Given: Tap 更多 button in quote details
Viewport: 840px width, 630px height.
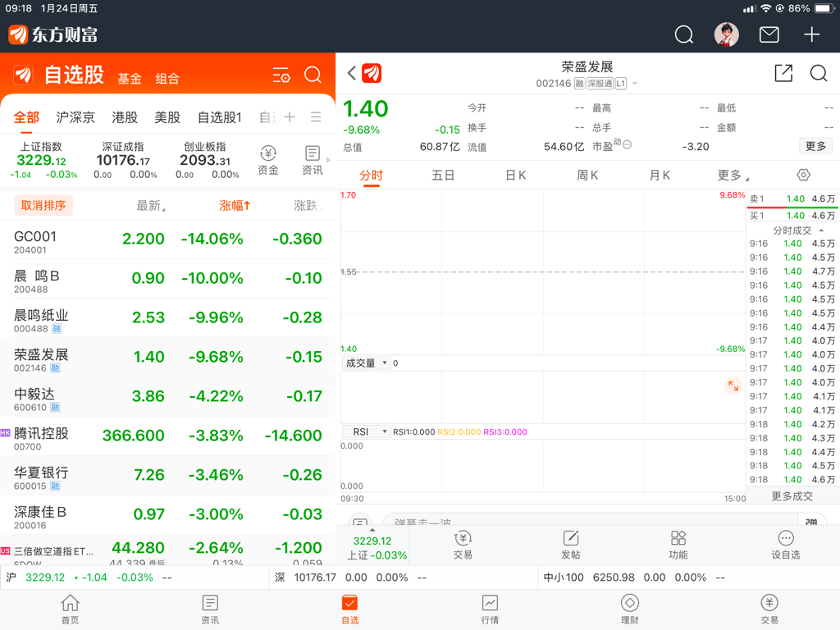Looking at the screenshot, I should (x=816, y=146).
